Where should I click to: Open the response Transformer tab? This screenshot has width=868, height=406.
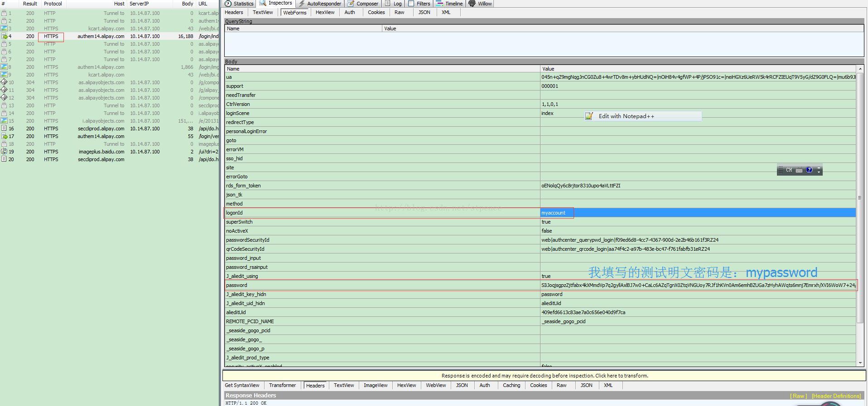tap(282, 386)
